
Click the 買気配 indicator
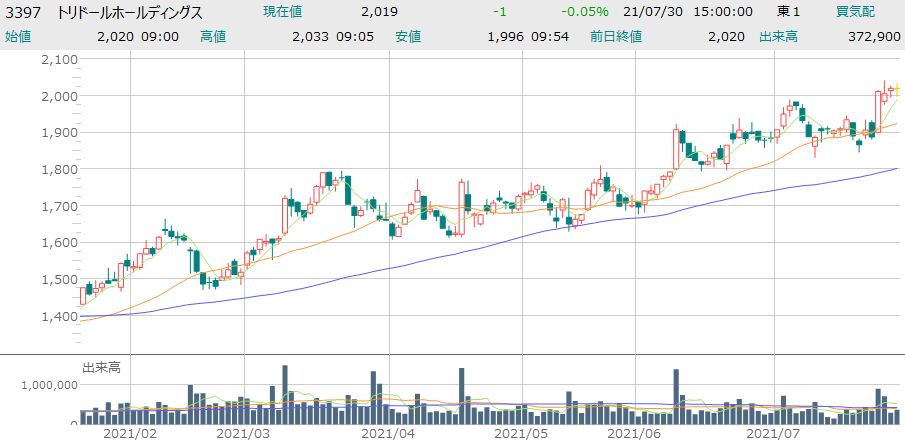pyautogui.click(x=856, y=12)
